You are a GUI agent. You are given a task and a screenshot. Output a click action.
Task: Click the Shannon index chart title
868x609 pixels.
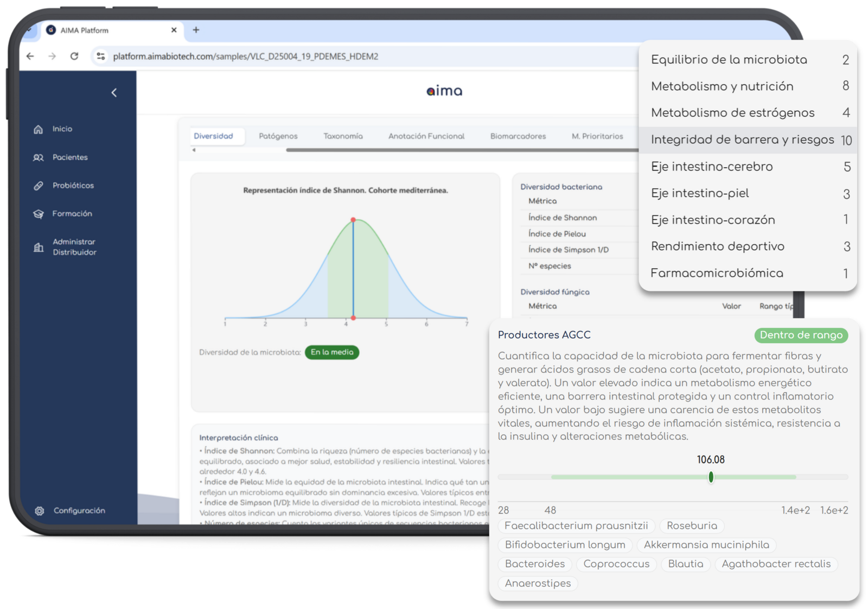(x=346, y=191)
